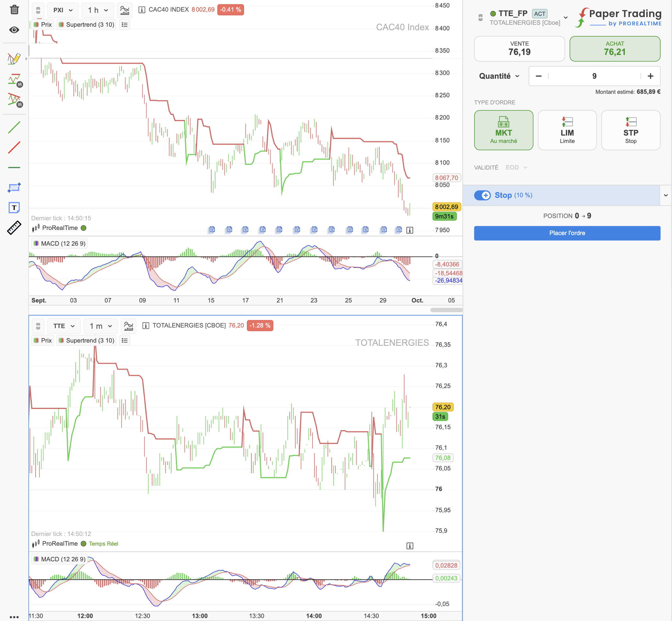
Task: Click ACHAT 76,21 button
Action: click(x=615, y=49)
